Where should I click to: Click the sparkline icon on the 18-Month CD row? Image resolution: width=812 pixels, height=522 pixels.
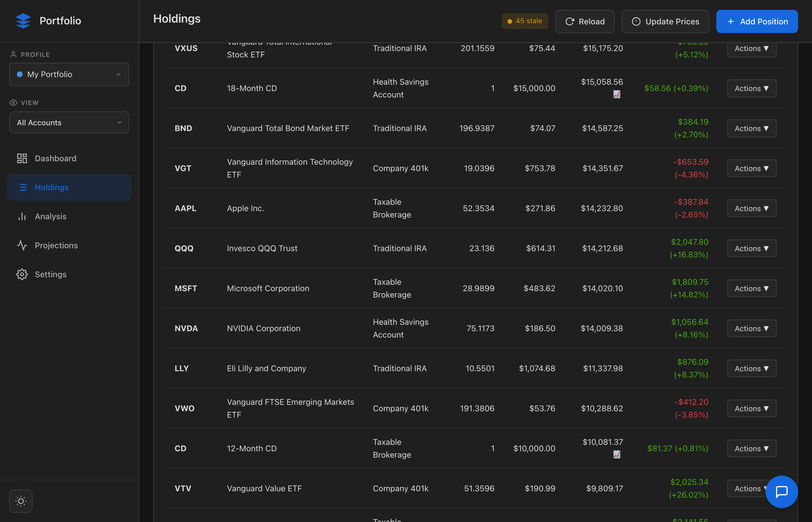[616, 95]
